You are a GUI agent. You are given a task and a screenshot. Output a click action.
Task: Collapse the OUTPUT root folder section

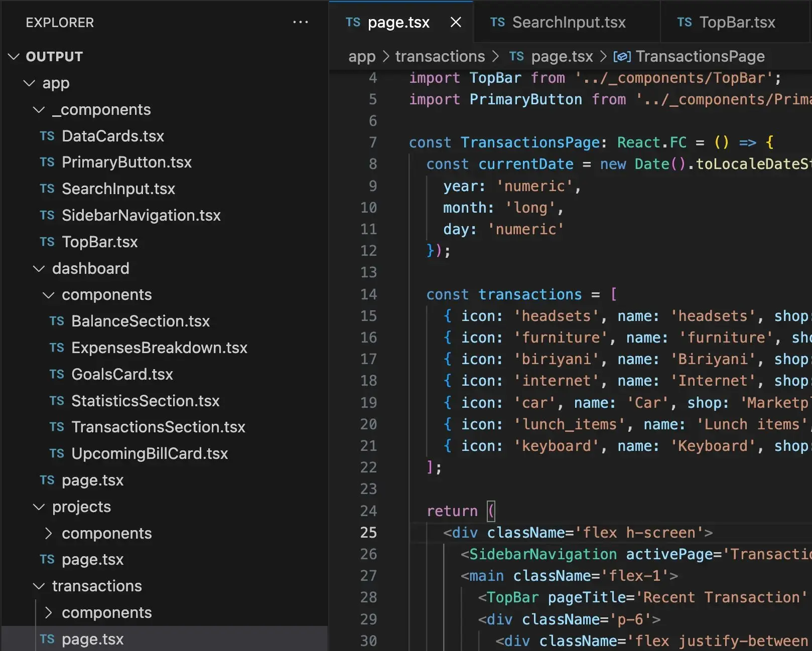[14, 57]
